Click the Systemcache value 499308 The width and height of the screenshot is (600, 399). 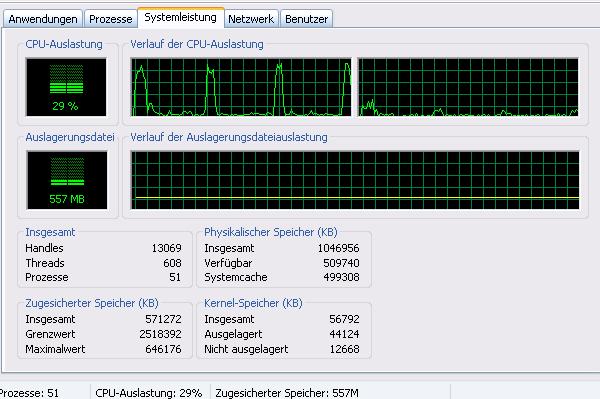tap(341, 277)
